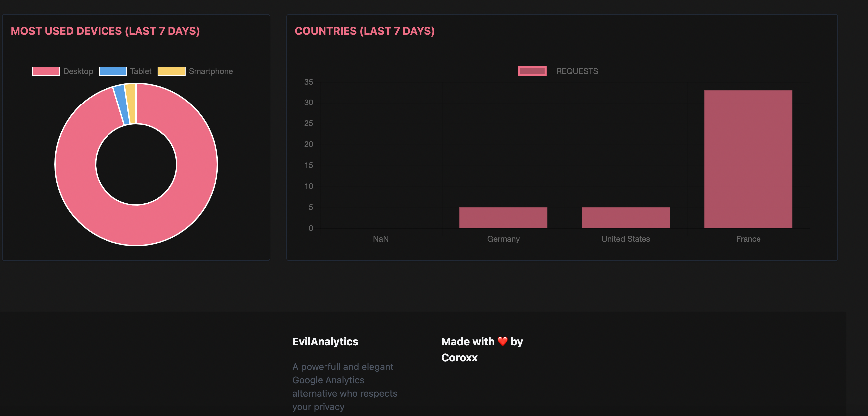
Task: Hide the Desktop dataset via its label
Action: tap(78, 71)
